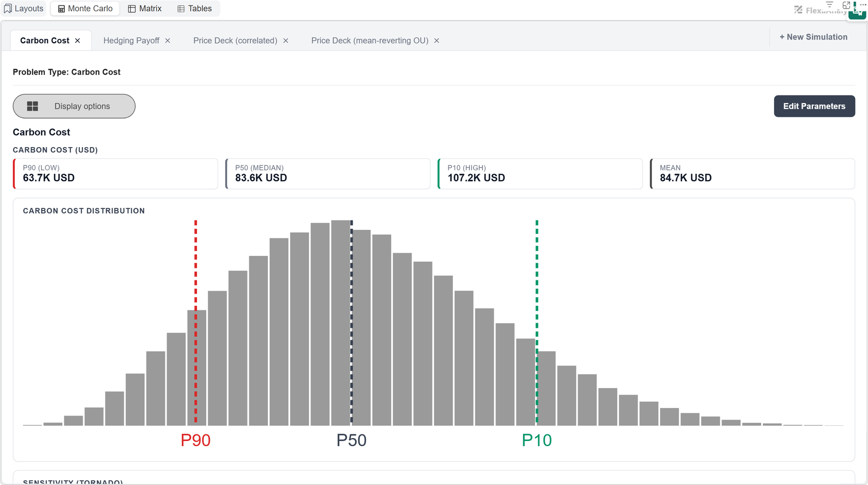Open the Layouts bookmark menu
Image resolution: width=868 pixels, height=485 pixels.
[x=23, y=9]
